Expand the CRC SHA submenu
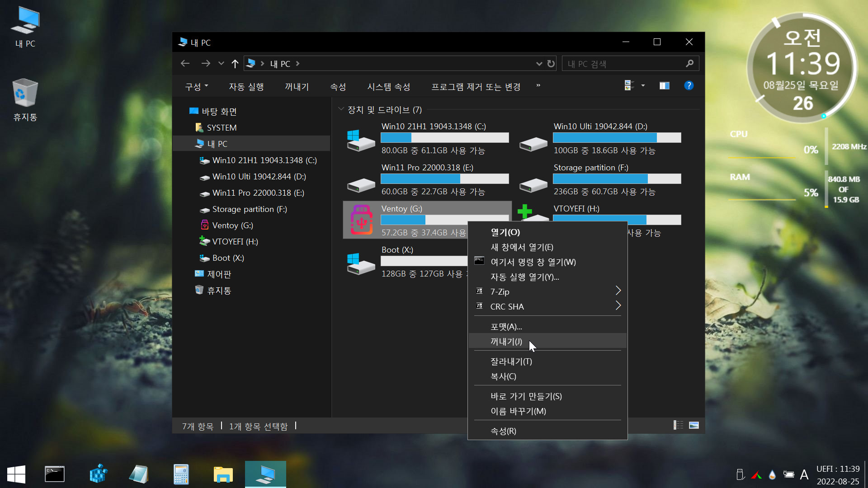The width and height of the screenshot is (868, 488). 547,306
